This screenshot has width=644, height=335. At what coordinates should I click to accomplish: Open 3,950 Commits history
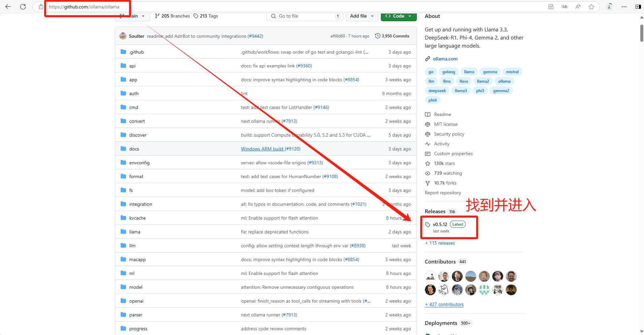pos(392,36)
